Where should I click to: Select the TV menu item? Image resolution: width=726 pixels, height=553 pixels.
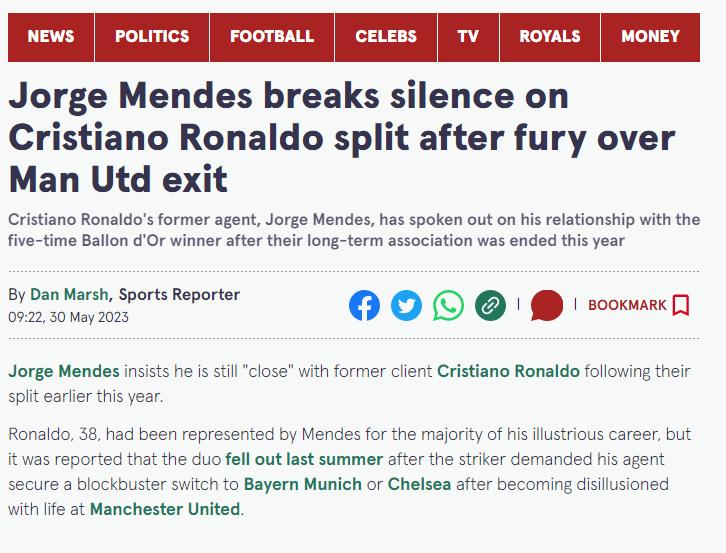(x=468, y=37)
